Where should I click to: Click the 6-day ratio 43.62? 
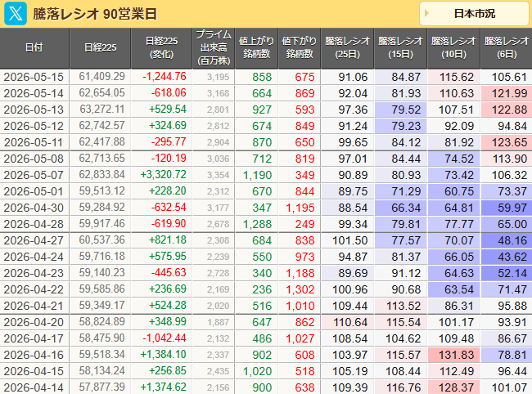coord(512,257)
